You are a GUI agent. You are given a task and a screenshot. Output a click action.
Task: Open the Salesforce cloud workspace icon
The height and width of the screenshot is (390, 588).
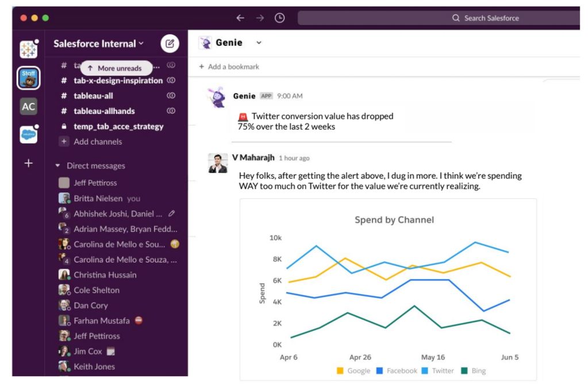[x=28, y=134]
